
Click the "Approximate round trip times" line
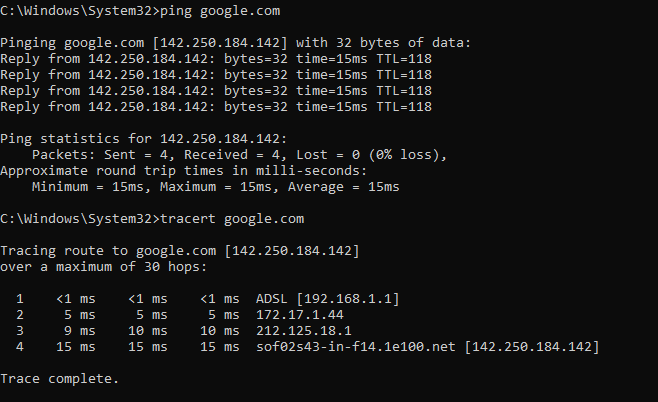(x=172, y=170)
